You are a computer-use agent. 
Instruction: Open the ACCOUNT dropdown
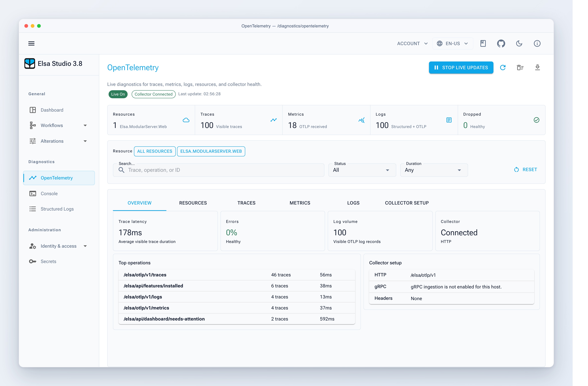pyautogui.click(x=412, y=43)
